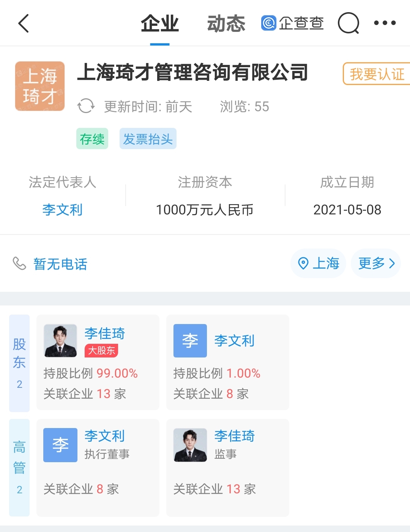Tap the blue 李 avatar in executives
Screen dimensions: 410x532
pos(60,445)
